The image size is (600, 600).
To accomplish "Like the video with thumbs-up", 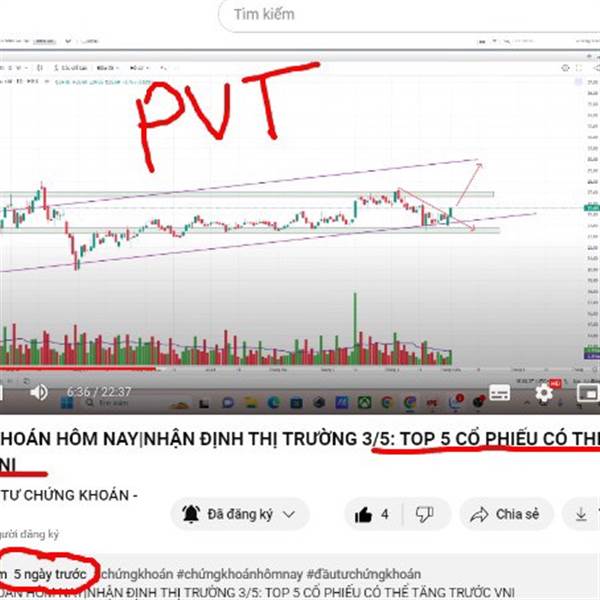I will click(363, 514).
